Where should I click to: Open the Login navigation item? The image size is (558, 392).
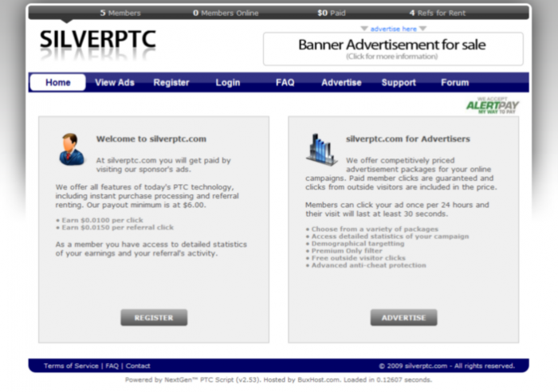pos(228,83)
